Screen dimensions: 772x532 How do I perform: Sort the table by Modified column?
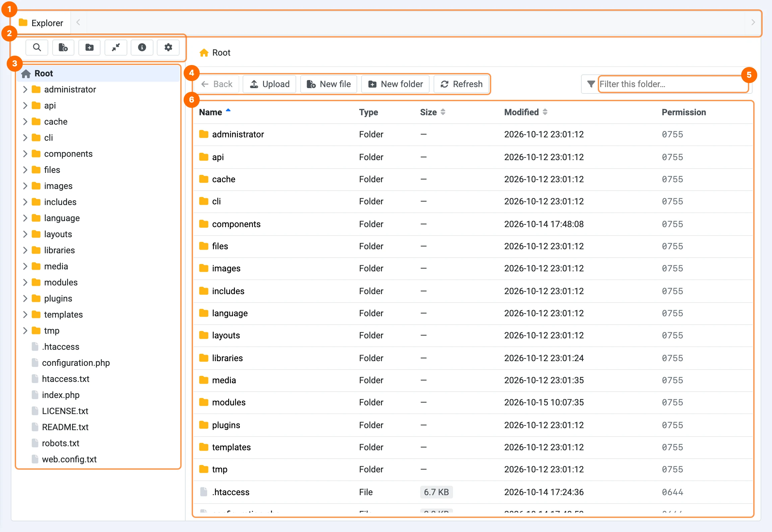(526, 112)
